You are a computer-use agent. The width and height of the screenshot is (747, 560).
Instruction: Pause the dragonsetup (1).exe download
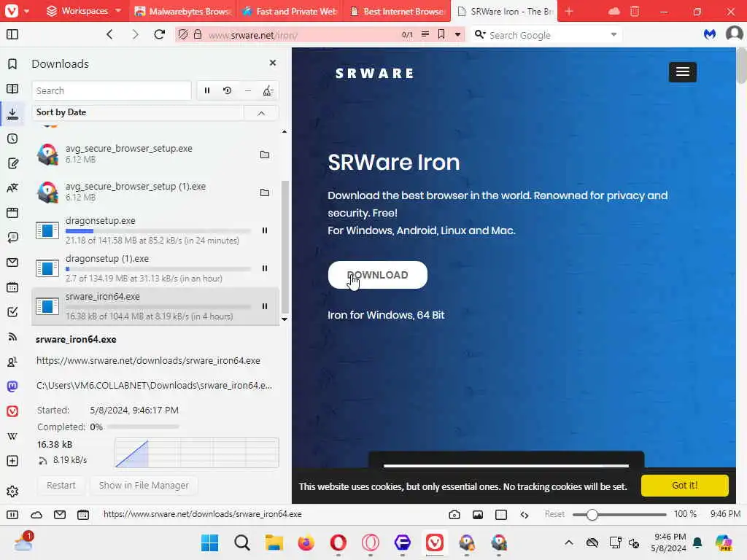(x=265, y=268)
